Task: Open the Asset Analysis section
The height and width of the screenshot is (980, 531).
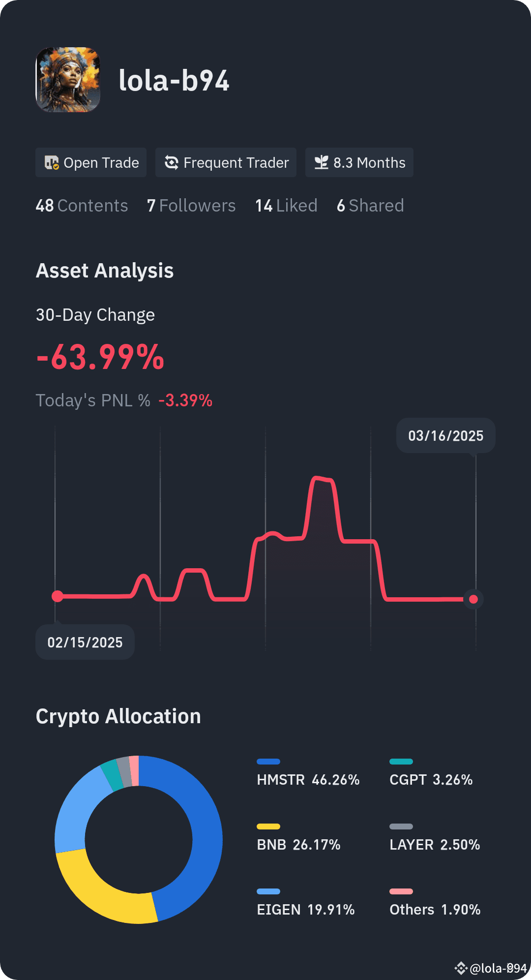Action: [105, 271]
